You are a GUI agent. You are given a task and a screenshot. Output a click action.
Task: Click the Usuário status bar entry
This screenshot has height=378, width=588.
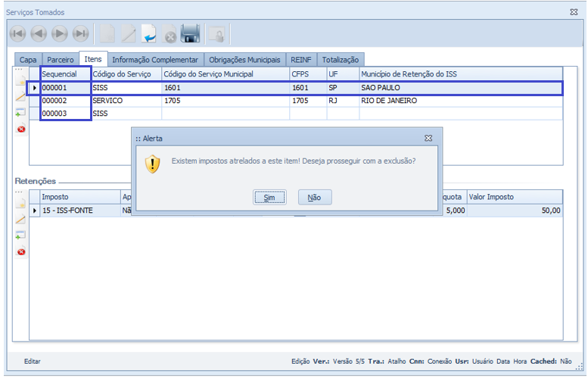[483, 361]
